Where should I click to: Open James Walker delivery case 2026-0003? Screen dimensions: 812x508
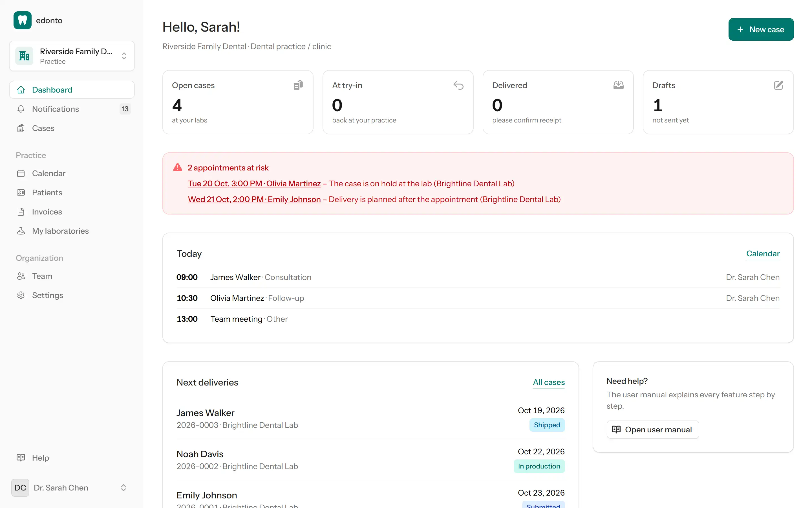click(x=370, y=418)
